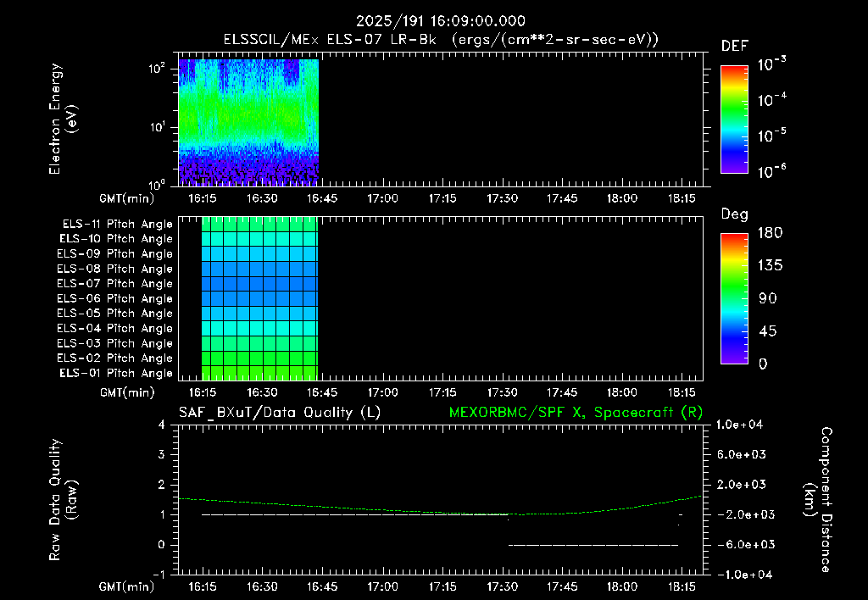Click the 16:45 tick under the pitch angle panel
Viewport: 868px width, 600px height.
(322, 393)
